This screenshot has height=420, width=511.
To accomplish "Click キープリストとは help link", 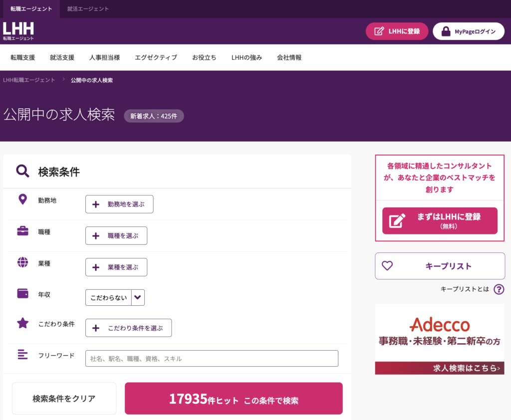I will tap(465, 289).
